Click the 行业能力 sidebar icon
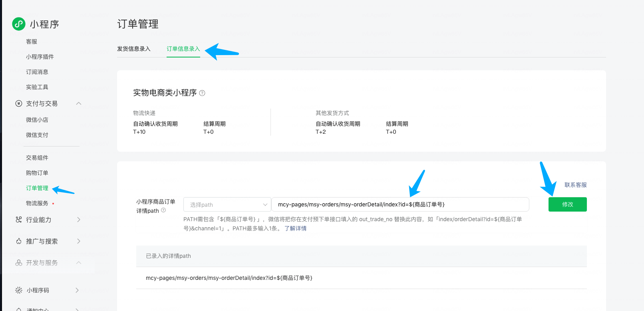The width and height of the screenshot is (644, 311). point(19,220)
